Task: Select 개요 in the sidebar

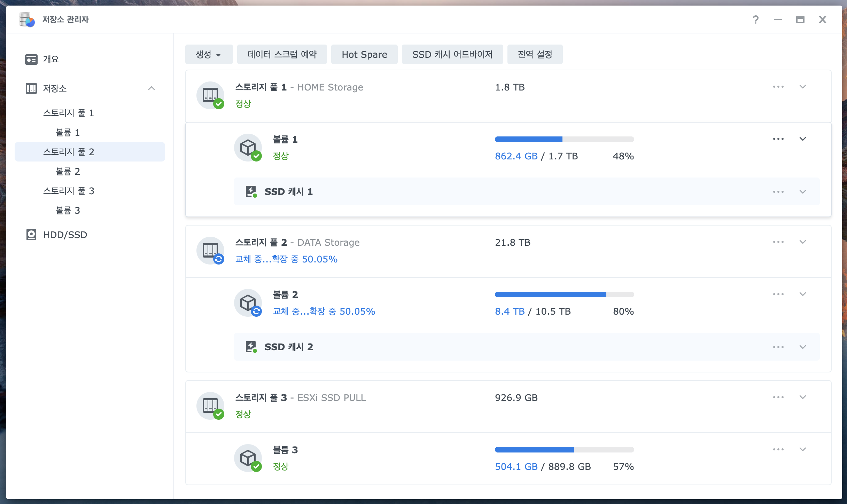Action: pos(51,59)
